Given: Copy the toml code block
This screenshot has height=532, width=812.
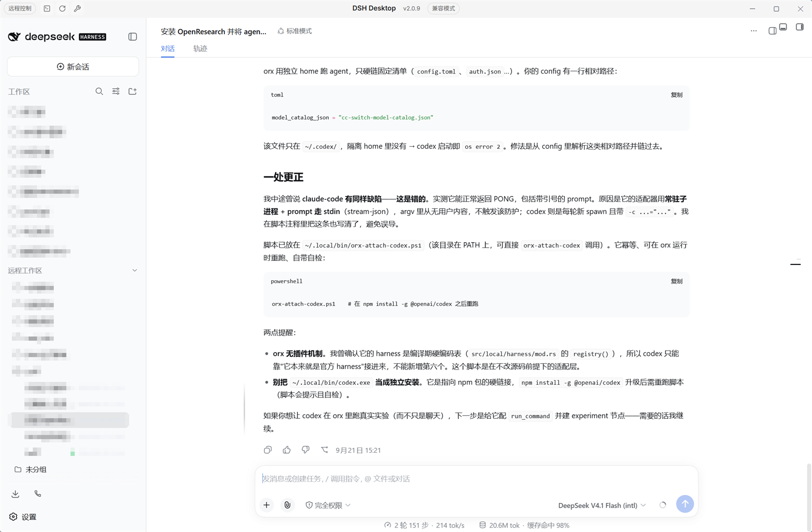Looking at the screenshot, I should (x=676, y=95).
